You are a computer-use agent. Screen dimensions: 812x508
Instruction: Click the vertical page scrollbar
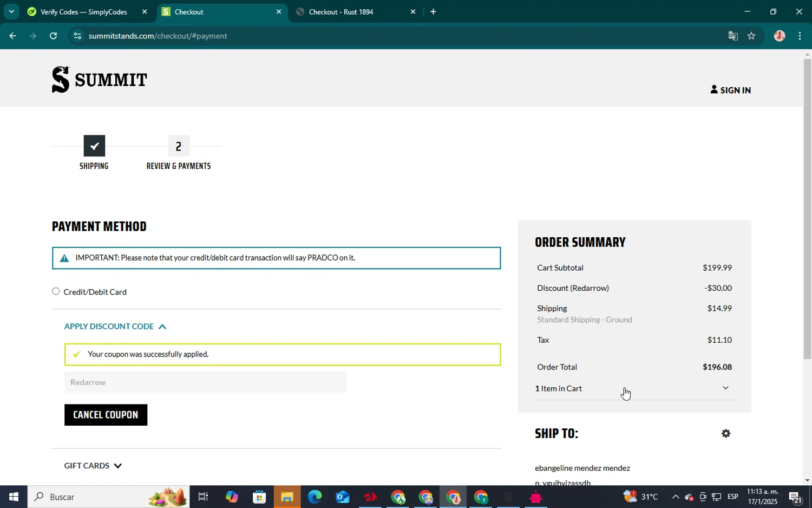[807, 209]
